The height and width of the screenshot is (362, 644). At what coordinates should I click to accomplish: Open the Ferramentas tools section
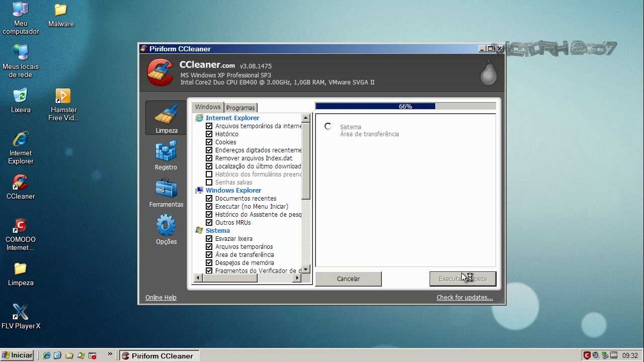[166, 193]
